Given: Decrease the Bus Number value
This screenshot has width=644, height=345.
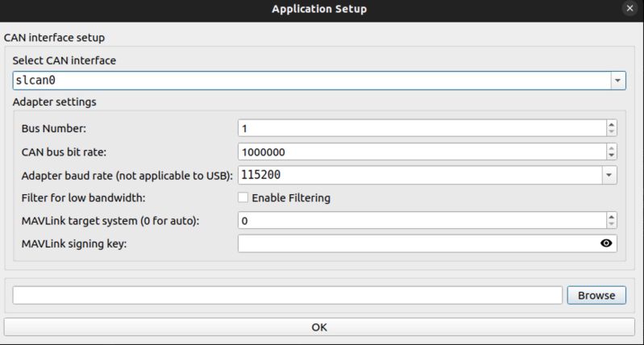Looking at the screenshot, I should click(612, 132).
